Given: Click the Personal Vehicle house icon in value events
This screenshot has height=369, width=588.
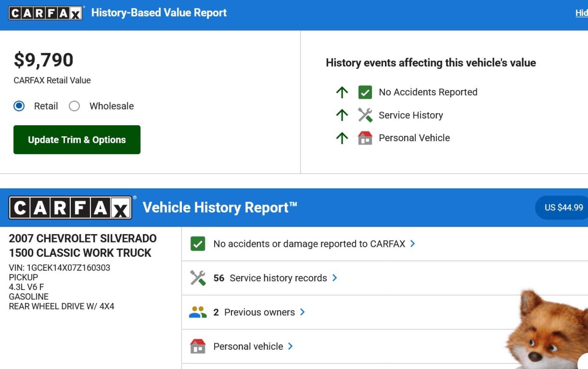Looking at the screenshot, I should [x=365, y=138].
